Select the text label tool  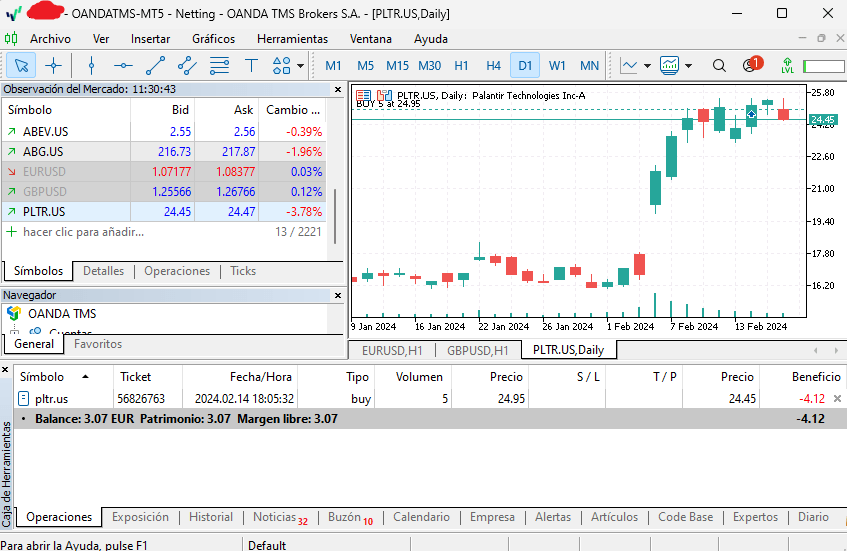251,66
